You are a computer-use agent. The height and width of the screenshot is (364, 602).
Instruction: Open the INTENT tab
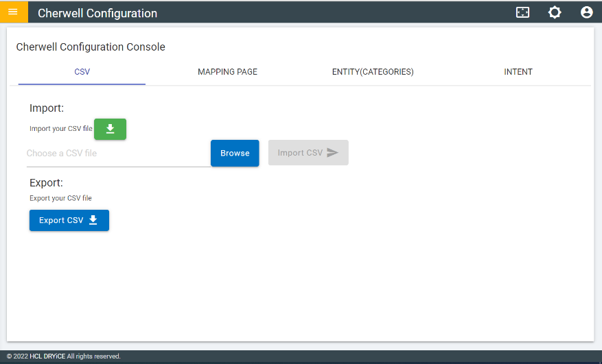click(518, 72)
